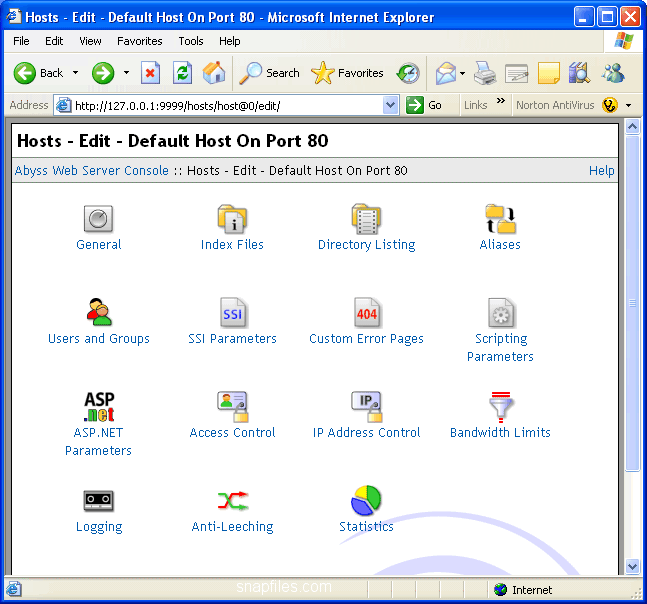
Task: Go forward with the green Forward arrow
Action: [x=103, y=73]
